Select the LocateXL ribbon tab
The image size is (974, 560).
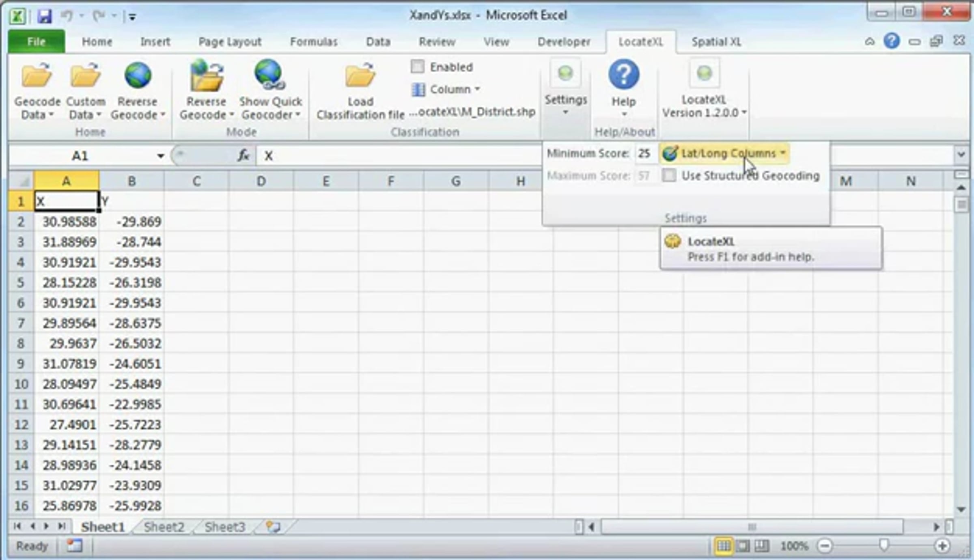click(x=640, y=42)
